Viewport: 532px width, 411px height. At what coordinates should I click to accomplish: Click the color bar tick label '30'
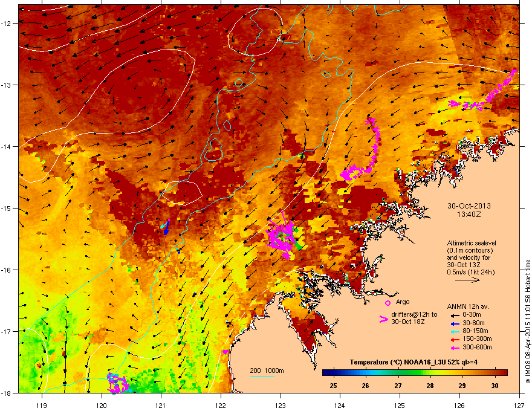(495, 386)
